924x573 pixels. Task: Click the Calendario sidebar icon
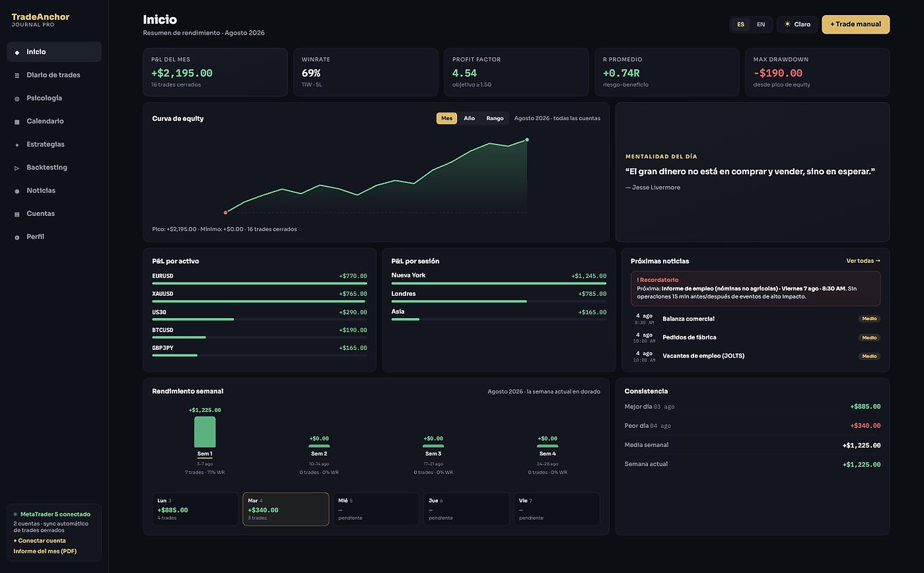pyautogui.click(x=17, y=122)
